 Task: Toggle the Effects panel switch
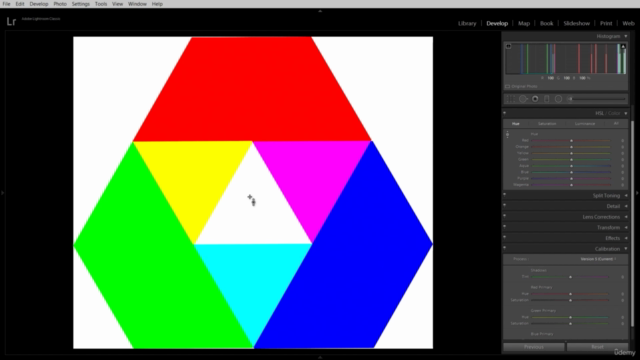505,238
